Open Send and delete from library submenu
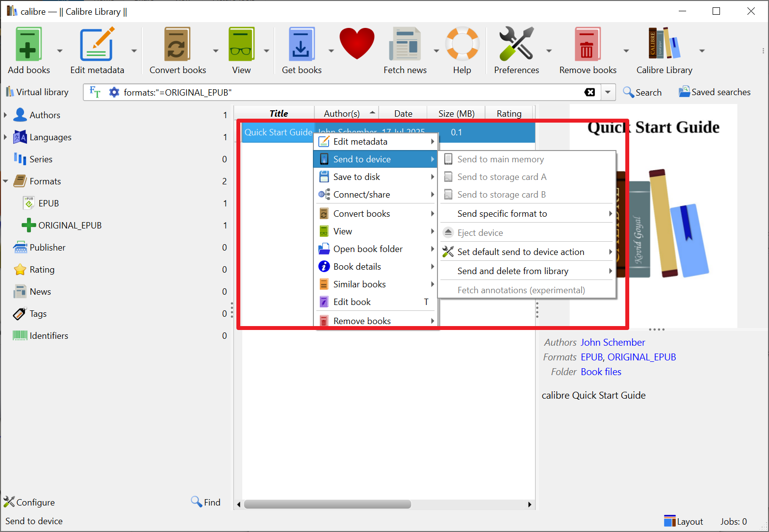The height and width of the screenshot is (532, 769). tap(527, 271)
